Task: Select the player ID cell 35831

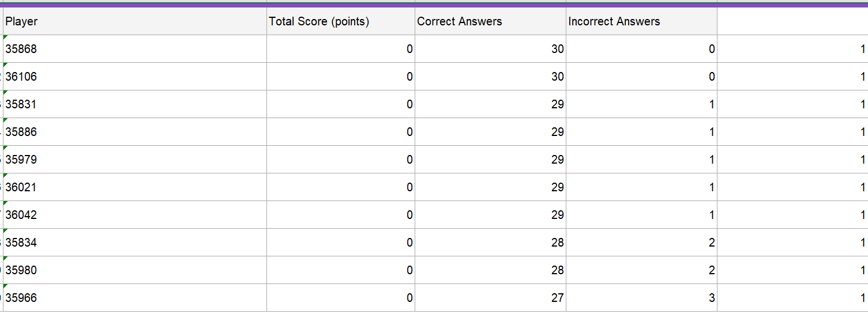Action: pos(134,104)
